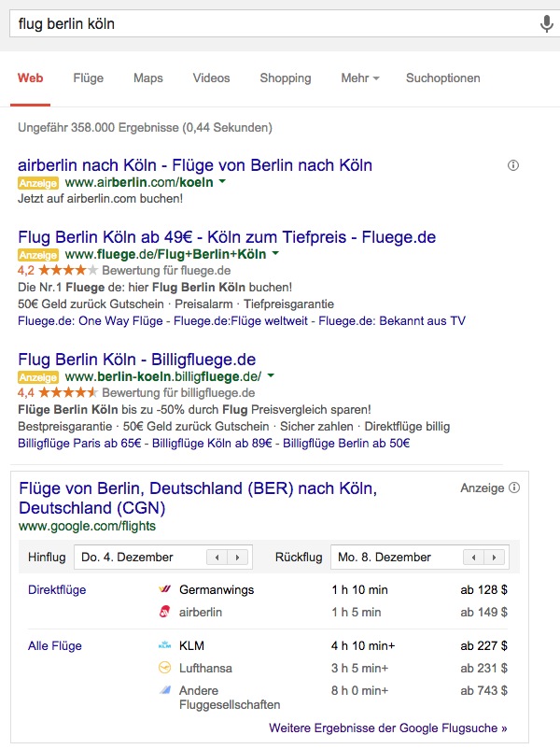Open Flüge von Berlin (BER) nach Köln headline
Screen dimensions: 560x749
coord(198,498)
